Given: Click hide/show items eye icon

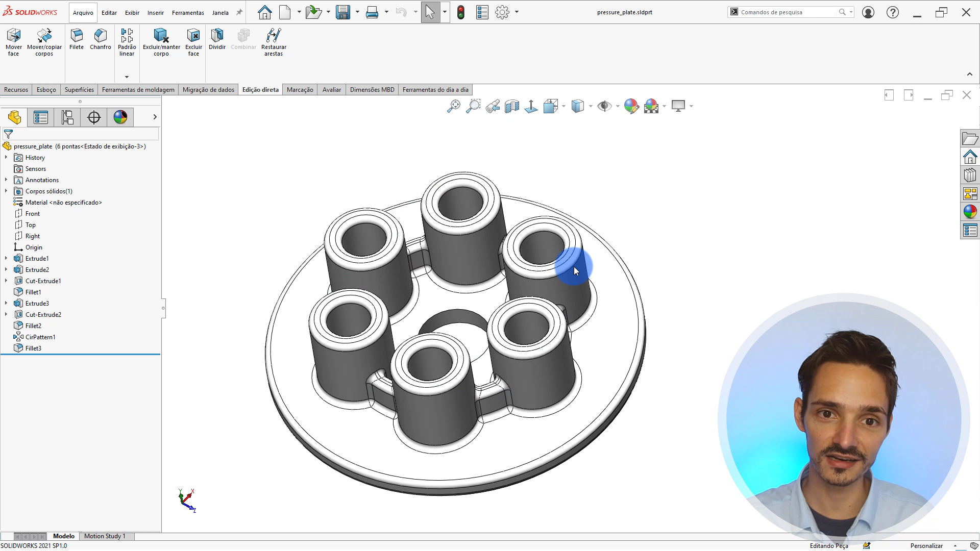Looking at the screenshot, I should click(x=604, y=106).
